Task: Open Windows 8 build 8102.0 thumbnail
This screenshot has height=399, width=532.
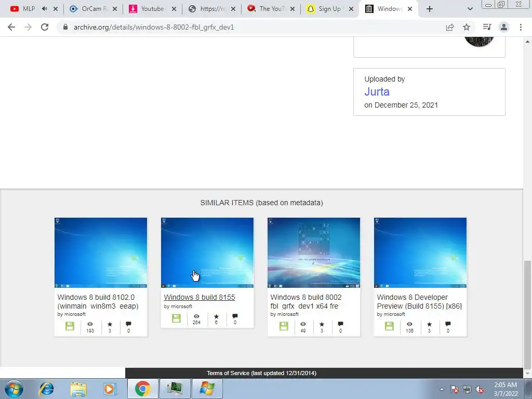Action: click(x=101, y=253)
